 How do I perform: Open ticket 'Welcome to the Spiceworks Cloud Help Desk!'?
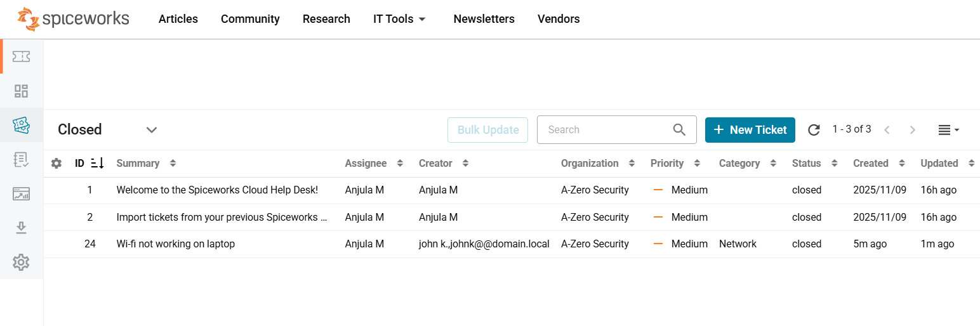pos(217,190)
